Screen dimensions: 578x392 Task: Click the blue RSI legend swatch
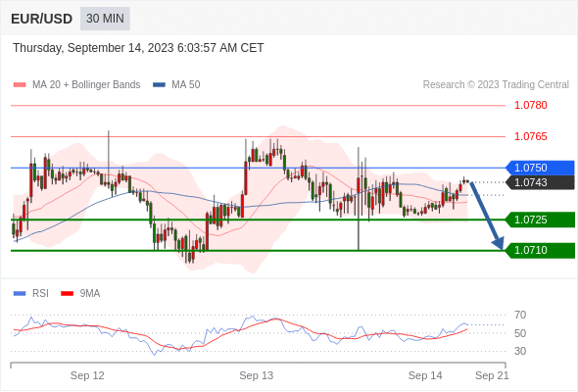click(20, 294)
